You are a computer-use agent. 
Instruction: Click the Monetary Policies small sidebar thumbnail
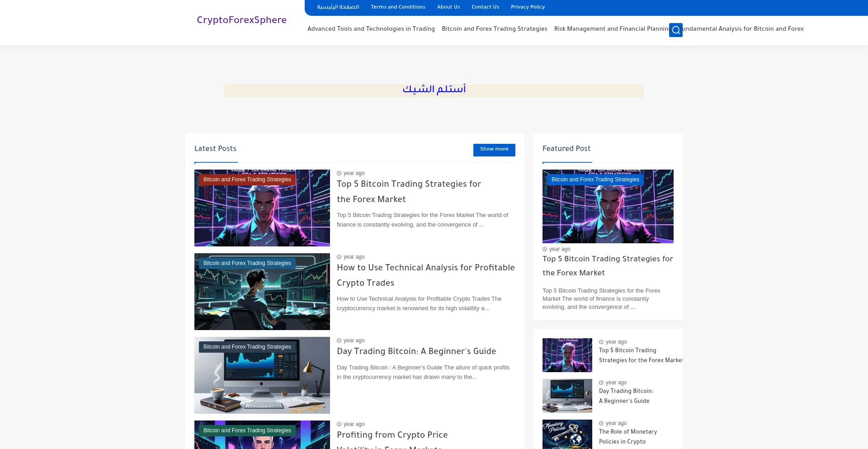[x=567, y=434]
